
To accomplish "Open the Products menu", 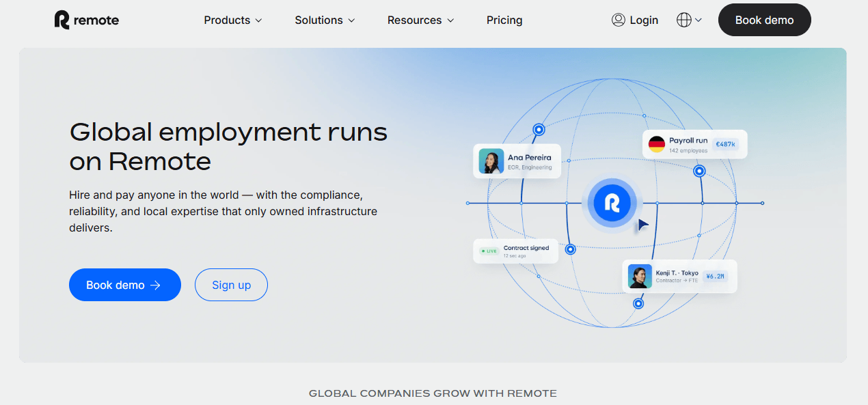I will coord(233,20).
